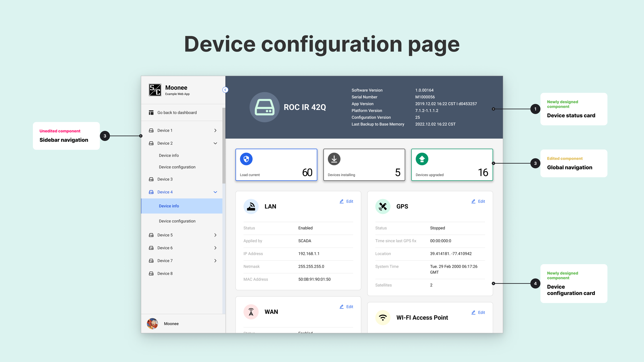Click the sidebar vertical scrollbar
This screenshot has width=644, height=362.
click(x=224, y=145)
